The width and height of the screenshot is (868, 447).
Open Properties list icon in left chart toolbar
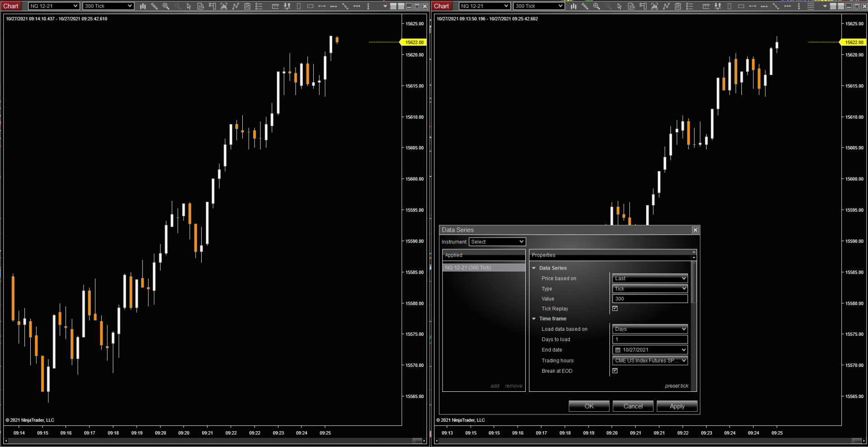click(259, 6)
